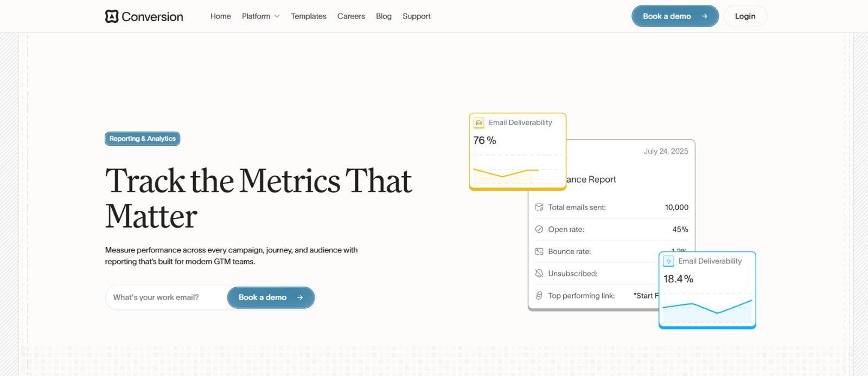Click the chevron next to Platform
The height and width of the screenshot is (376, 868).
click(x=277, y=16)
